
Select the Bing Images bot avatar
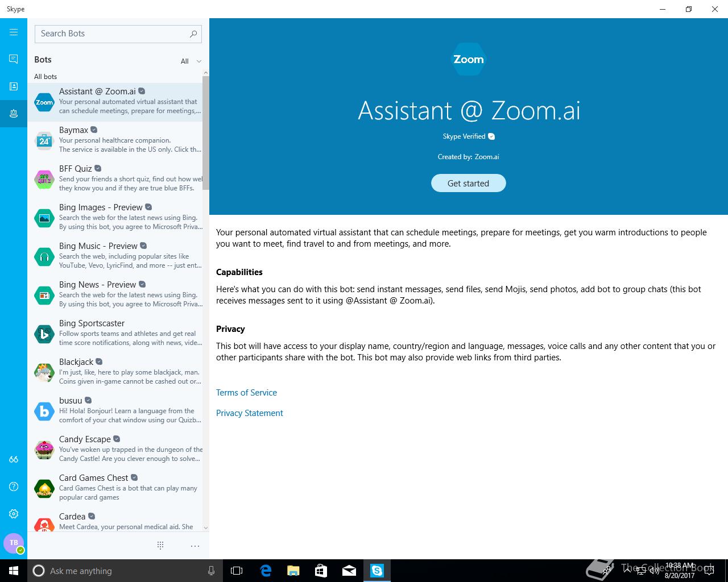pos(44,218)
